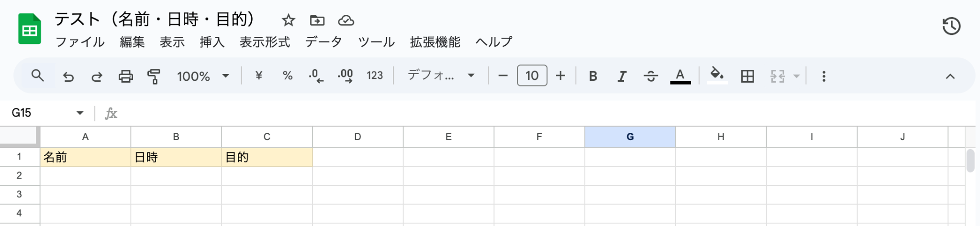This screenshot has height=226, width=980.
Task: Star this spreadsheet document
Action: tap(288, 21)
